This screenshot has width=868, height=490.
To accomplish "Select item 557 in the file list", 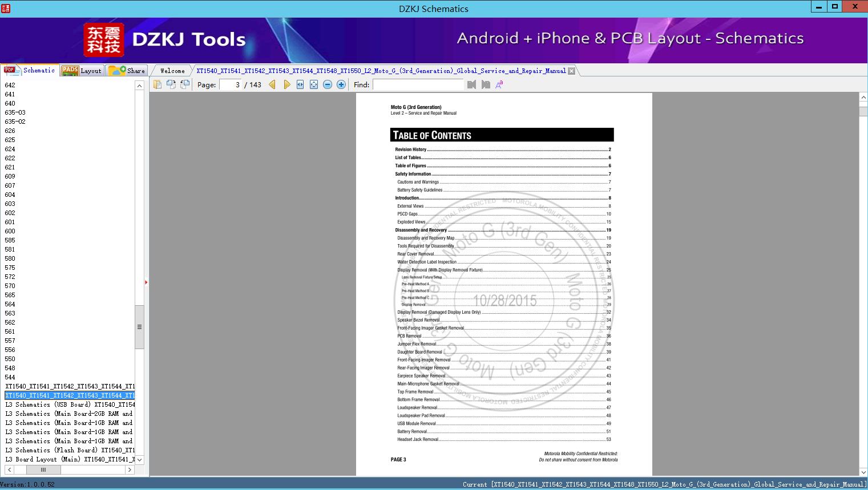I will 10,341.
